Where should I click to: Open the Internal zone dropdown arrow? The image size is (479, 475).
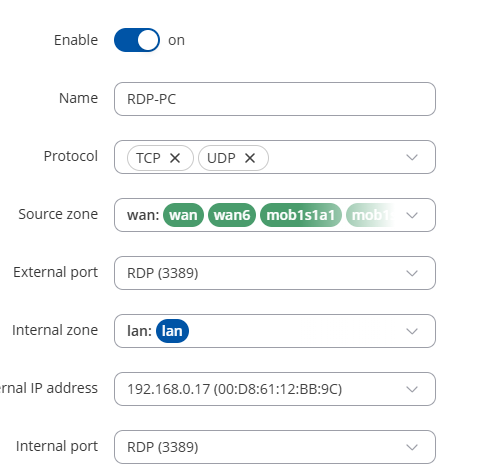coord(412,331)
